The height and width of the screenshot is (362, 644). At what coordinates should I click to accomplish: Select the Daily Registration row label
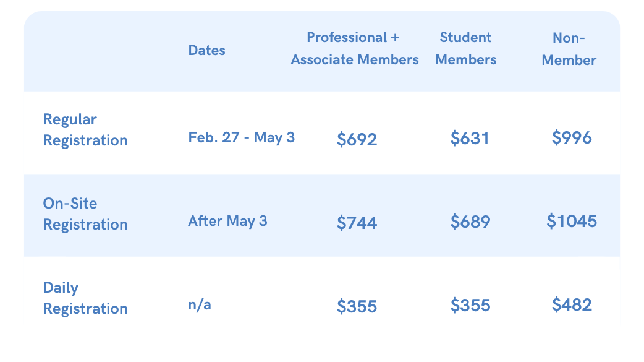85,298
